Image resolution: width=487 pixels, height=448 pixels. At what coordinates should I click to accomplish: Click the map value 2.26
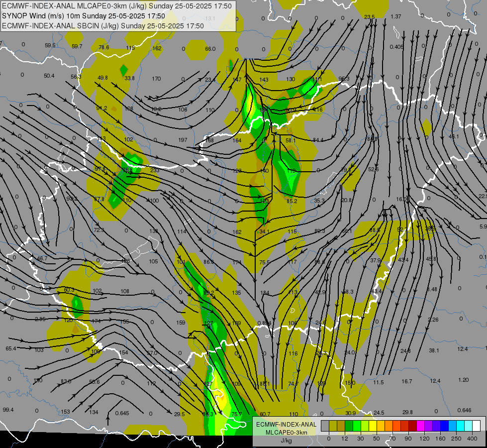(x=433, y=320)
